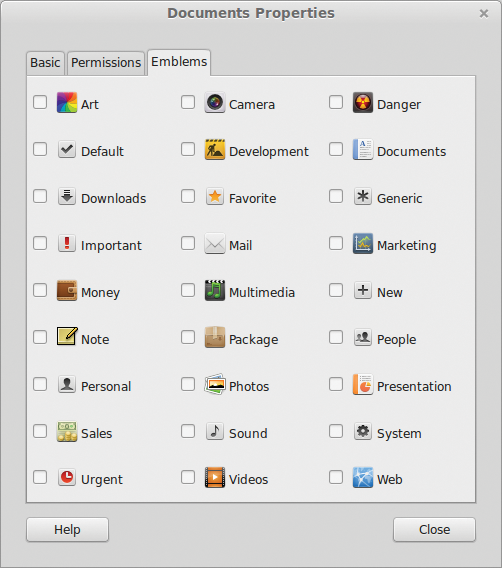Click the cardboard Package box icon
This screenshot has width=502, height=568.
point(215,337)
